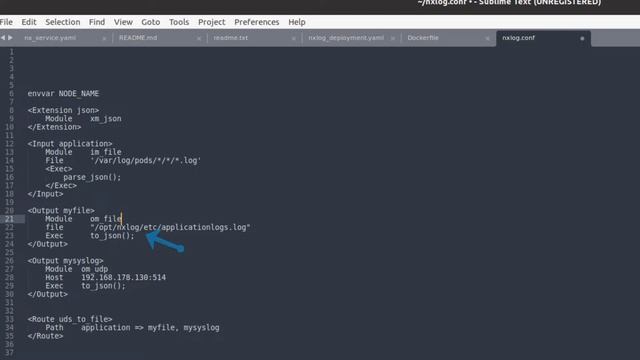Click the 'Path' keyword on line 34

click(54, 327)
